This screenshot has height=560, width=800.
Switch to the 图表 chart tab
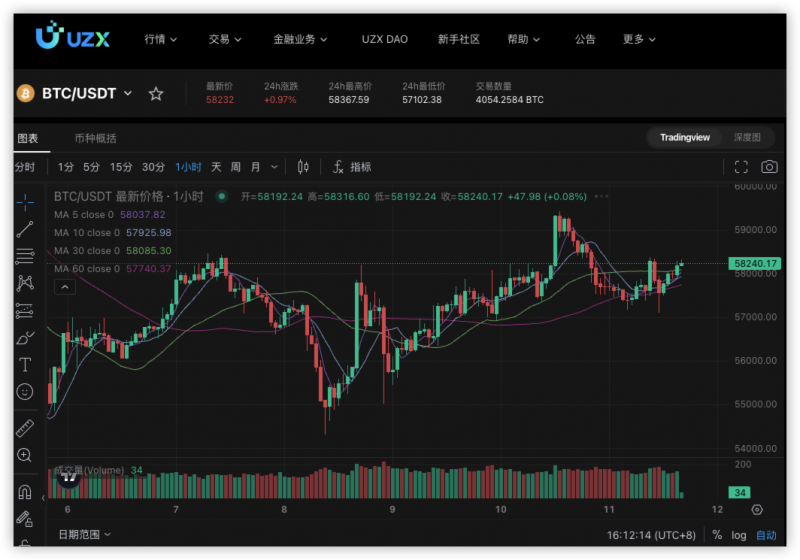point(28,138)
